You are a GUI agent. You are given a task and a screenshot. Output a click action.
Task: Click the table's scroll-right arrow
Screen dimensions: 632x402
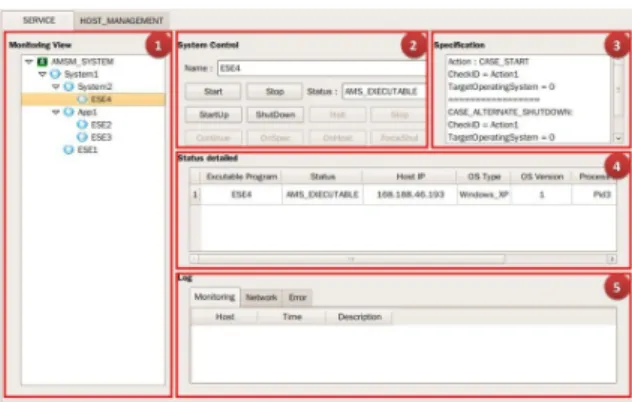612,259
